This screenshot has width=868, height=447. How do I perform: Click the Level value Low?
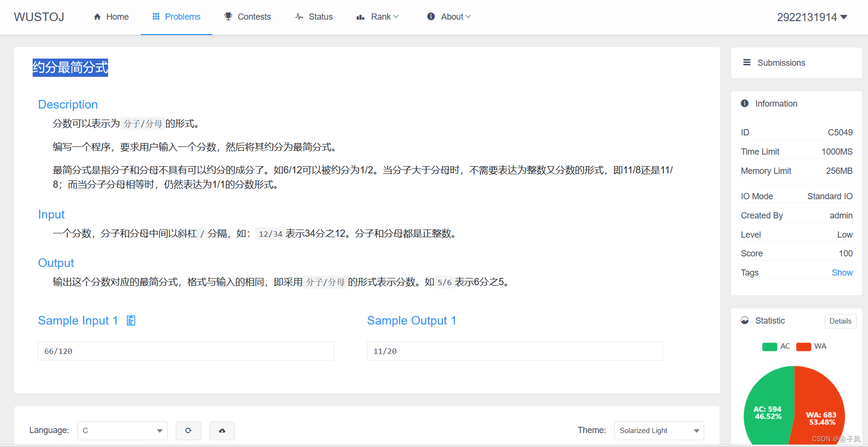[845, 235]
